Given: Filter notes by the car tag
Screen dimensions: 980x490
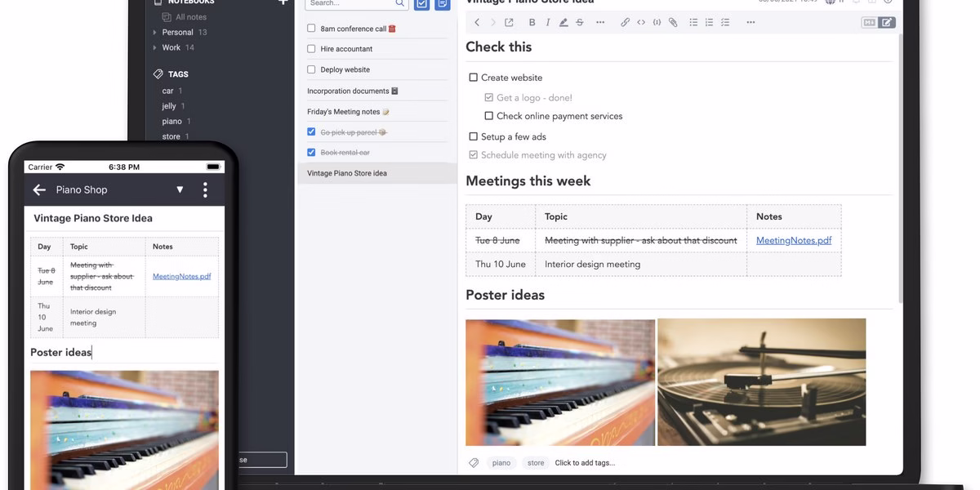Looking at the screenshot, I should pyautogui.click(x=167, y=91).
